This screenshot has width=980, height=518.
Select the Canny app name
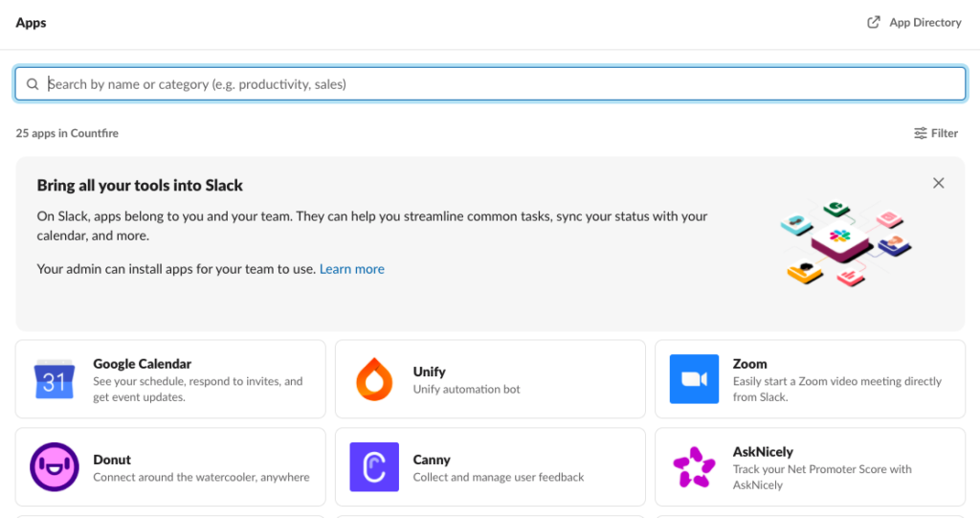click(x=432, y=460)
